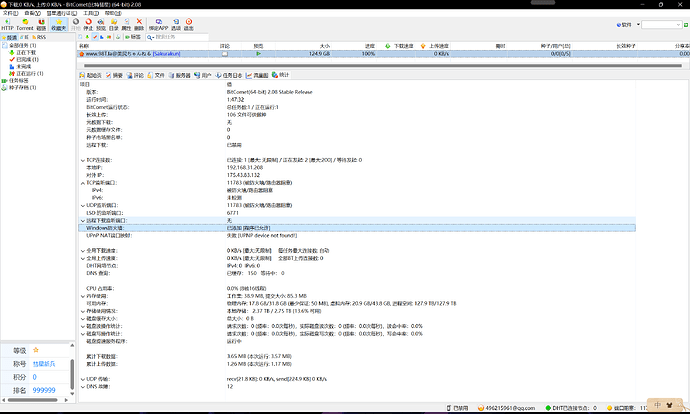The width and height of the screenshot is (690, 414).
Task: Switch to the Task Log (任务日志) tab
Action: click(x=229, y=75)
